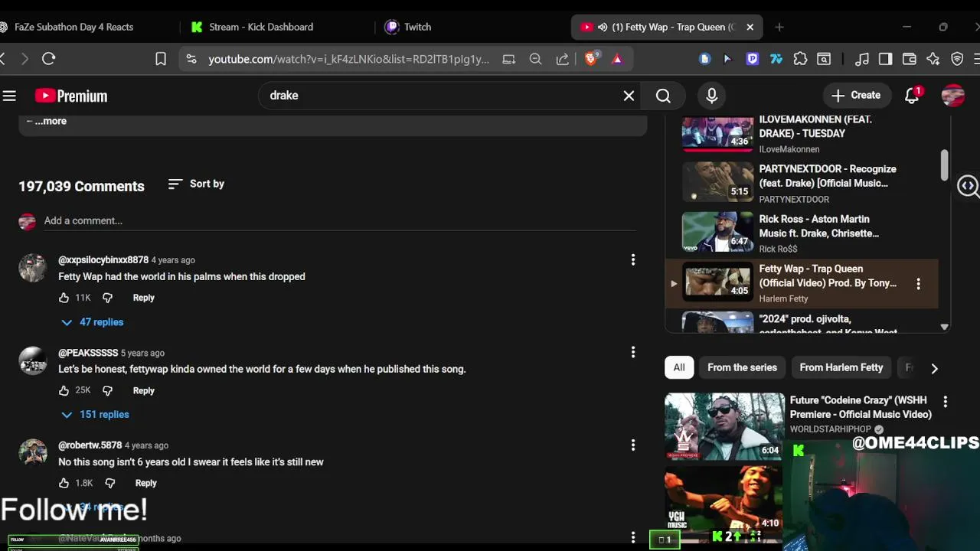Open Leo AI sparkle icon

tap(933, 59)
